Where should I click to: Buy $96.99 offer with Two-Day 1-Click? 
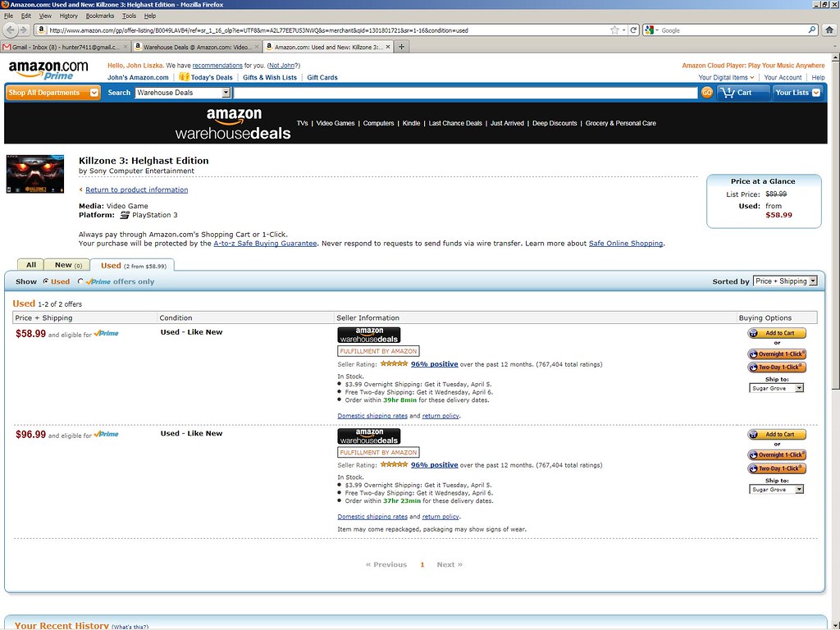(x=777, y=468)
